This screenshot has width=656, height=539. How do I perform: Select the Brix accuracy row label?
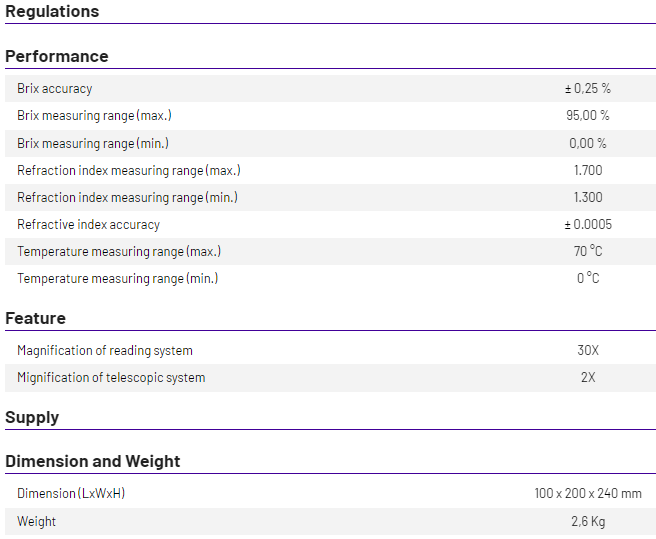point(55,89)
